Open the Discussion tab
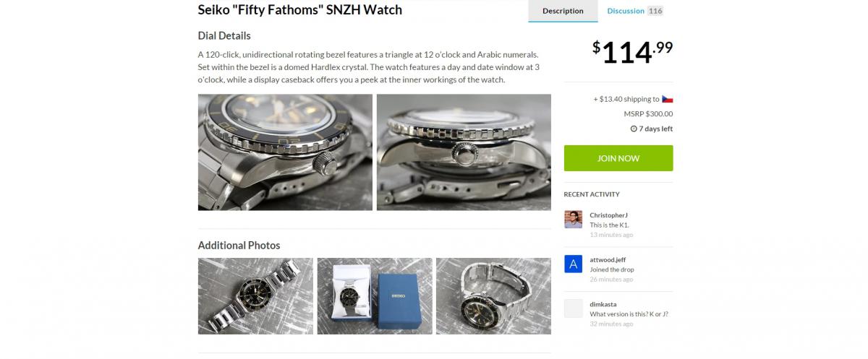The width and height of the screenshot is (868, 359). [625, 11]
